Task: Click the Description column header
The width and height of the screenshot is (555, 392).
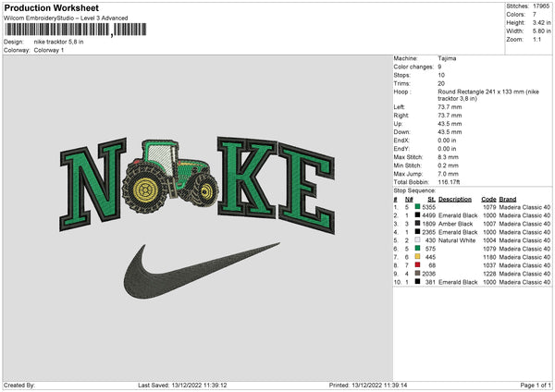Action: (x=455, y=199)
